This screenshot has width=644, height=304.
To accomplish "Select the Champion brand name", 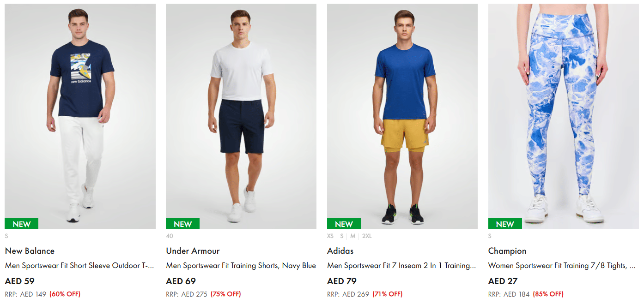I will (x=507, y=251).
